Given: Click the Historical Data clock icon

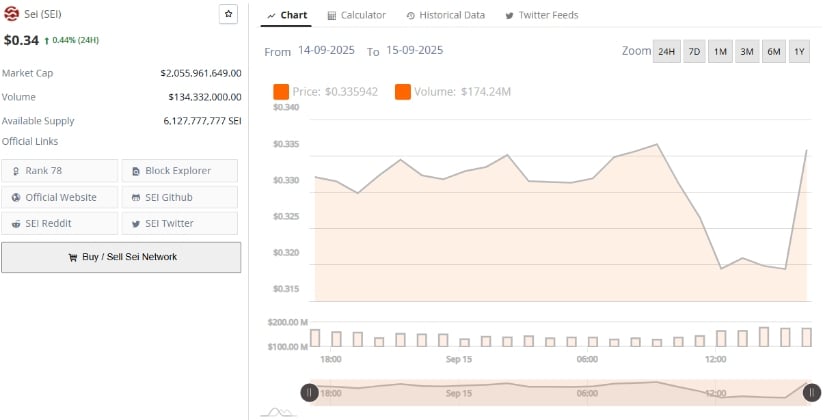Looking at the screenshot, I should [410, 16].
